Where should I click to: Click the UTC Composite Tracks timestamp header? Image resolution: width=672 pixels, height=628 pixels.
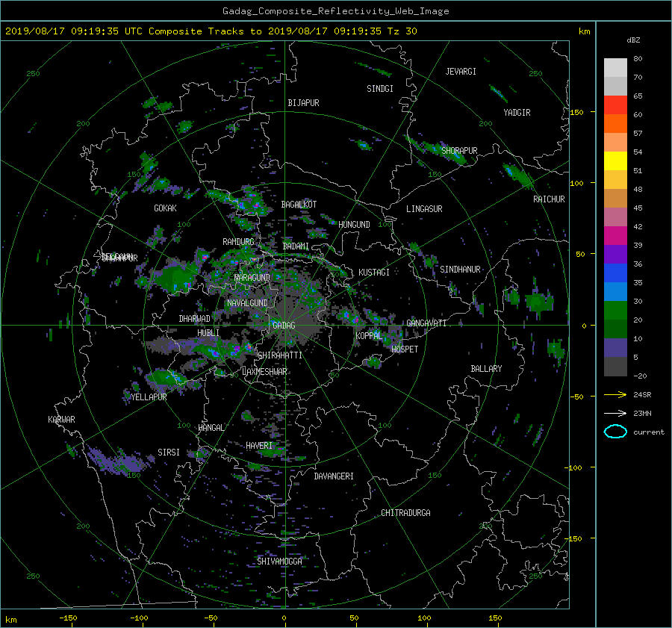pyautogui.click(x=211, y=31)
